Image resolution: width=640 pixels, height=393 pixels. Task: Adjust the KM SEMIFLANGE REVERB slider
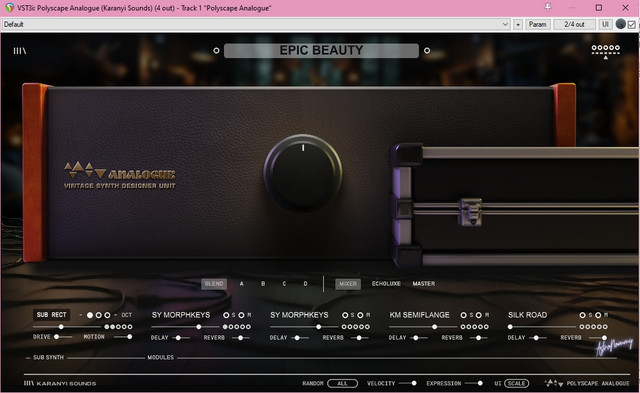[478, 338]
